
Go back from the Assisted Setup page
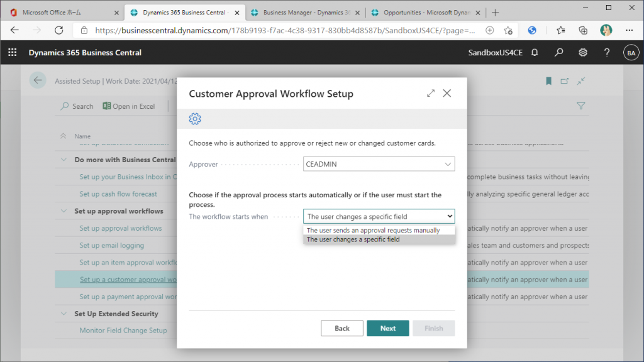(x=37, y=80)
